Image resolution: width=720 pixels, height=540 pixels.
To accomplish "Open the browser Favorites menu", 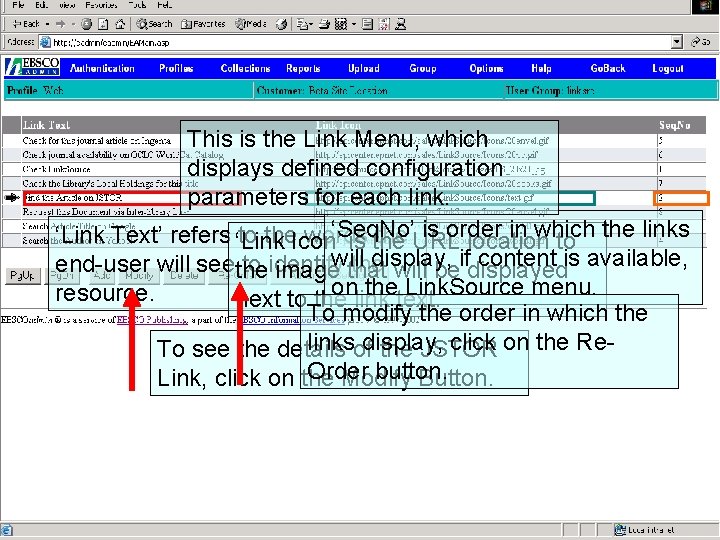I will [101, 5].
